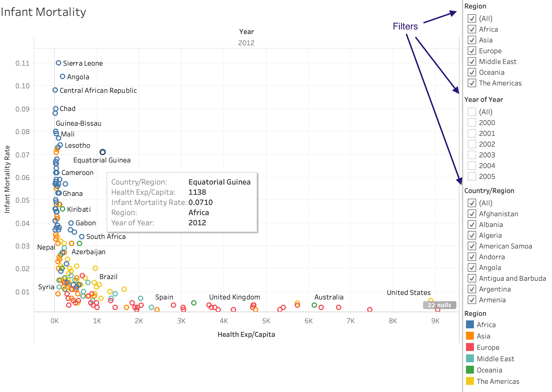
Task: Click the Africa blue legend swatch
Action: tap(470, 324)
